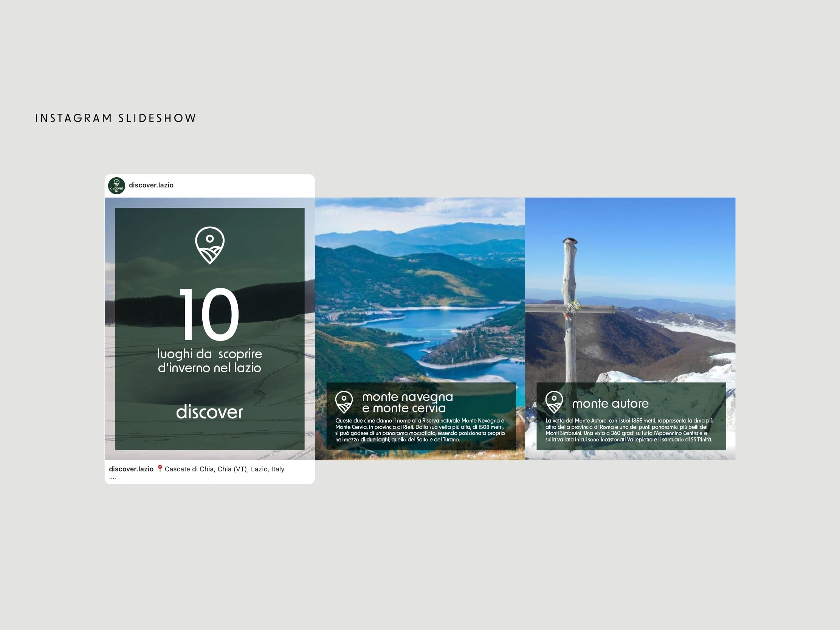Click the discover.lazio profile avatar
This screenshot has height=630, width=840.
116,186
